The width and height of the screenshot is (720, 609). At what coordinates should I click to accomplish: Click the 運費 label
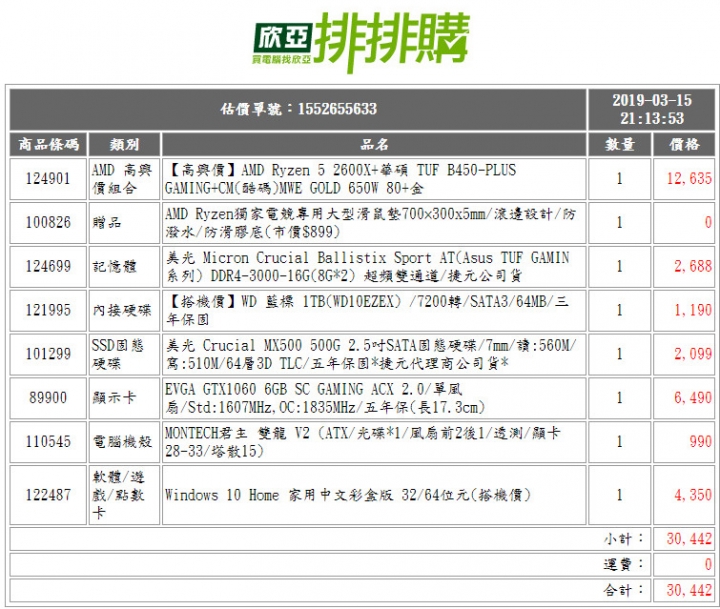point(624,564)
